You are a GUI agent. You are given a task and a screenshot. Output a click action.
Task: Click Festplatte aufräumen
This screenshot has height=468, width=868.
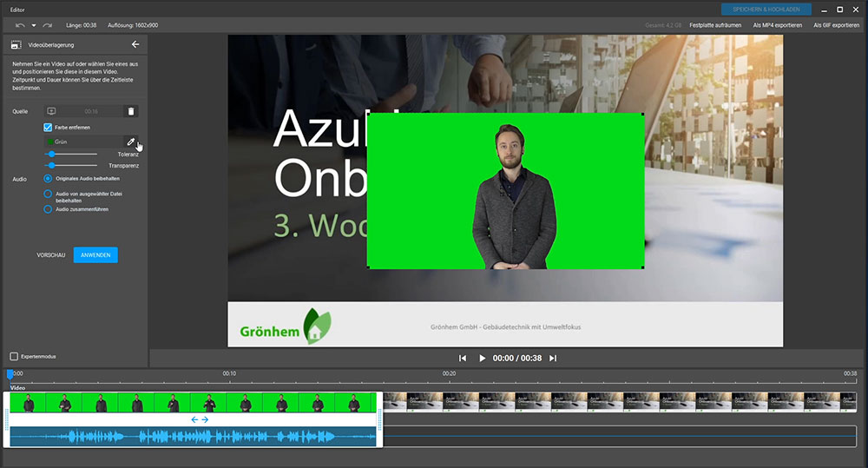coord(714,25)
